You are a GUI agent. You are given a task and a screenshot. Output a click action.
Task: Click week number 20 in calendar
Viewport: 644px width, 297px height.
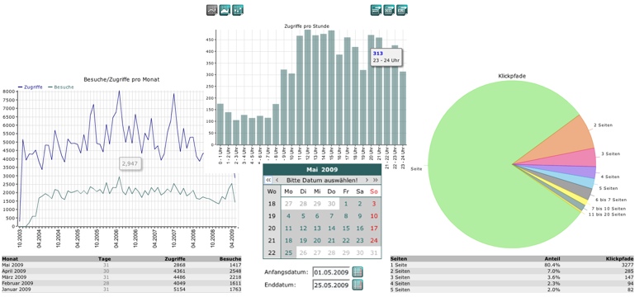pos(272,228)
